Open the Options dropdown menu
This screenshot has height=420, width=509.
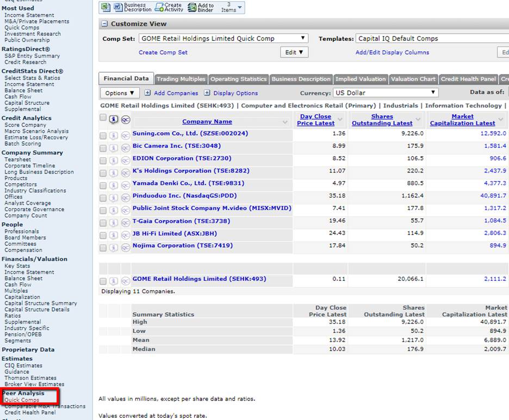point(120,93)
